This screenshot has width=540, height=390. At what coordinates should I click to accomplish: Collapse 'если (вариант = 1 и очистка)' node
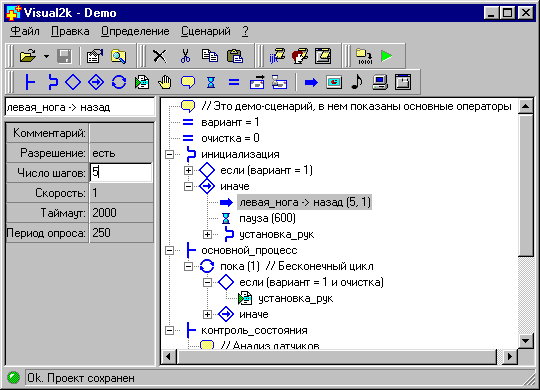pyautogui.click(x=207, y=283)
